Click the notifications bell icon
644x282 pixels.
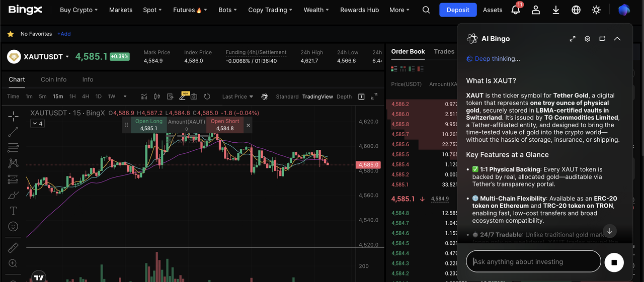[515, 10]
